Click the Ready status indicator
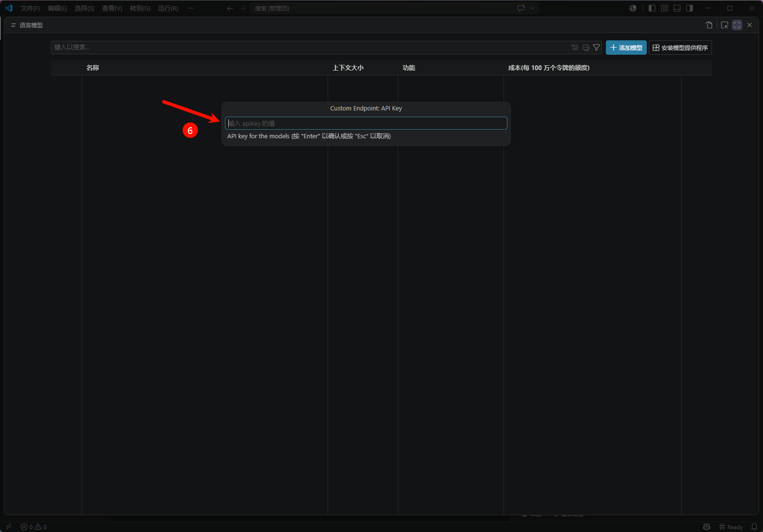The width and height of the screenshot is (763, 532). [x=731, y=527]
